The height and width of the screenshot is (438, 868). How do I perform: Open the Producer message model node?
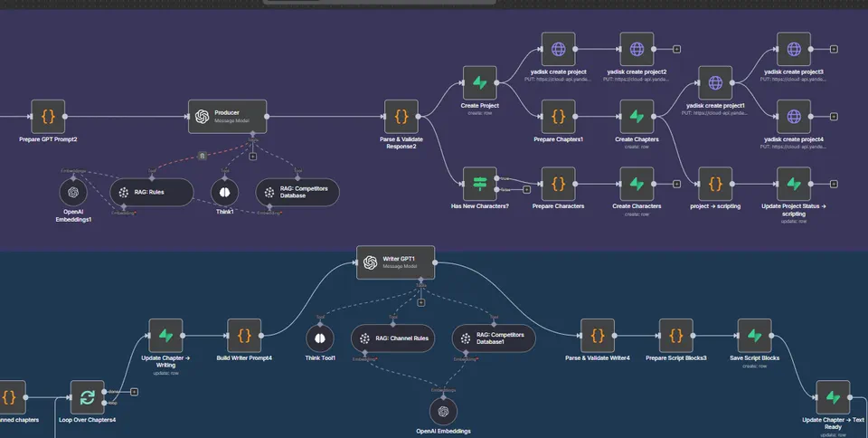228,116
